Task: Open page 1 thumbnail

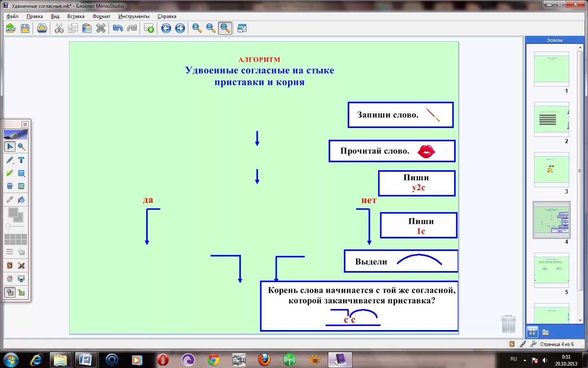Action: point(552,69)
